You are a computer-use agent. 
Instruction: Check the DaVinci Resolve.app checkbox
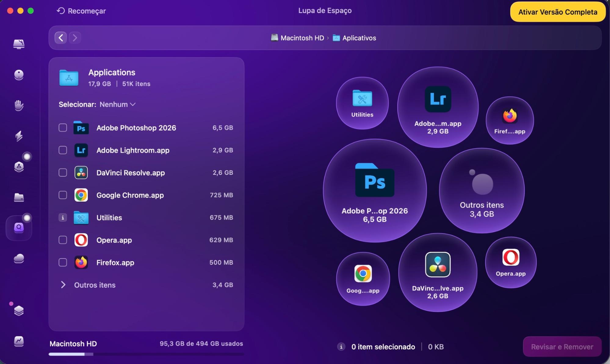tap(63, 173)
